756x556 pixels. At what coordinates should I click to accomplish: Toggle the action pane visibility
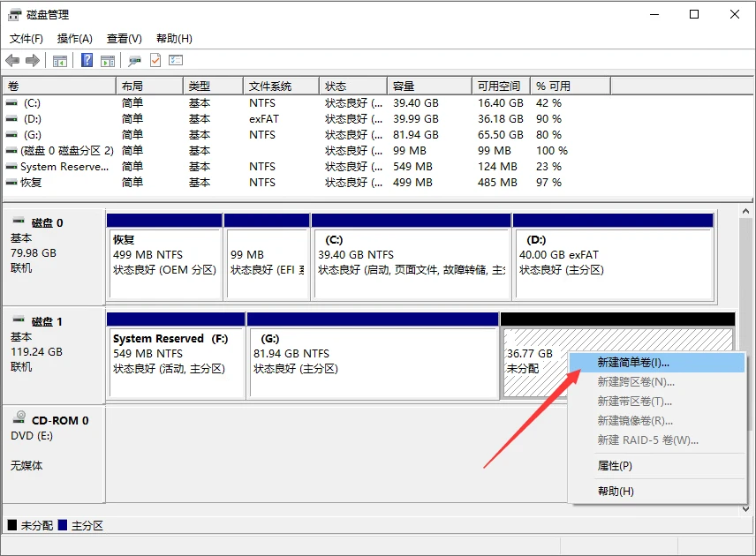[107, 60]
